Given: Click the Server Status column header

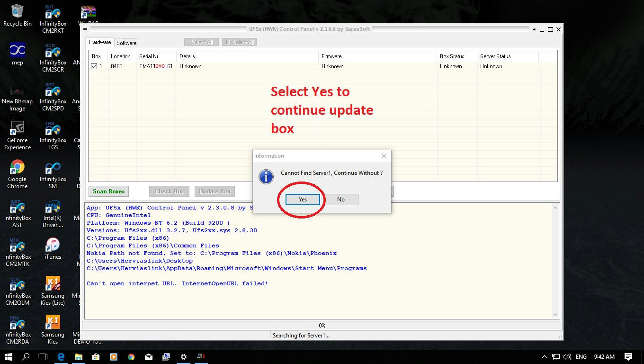Looking at the screenshot, I should point(508,56).
